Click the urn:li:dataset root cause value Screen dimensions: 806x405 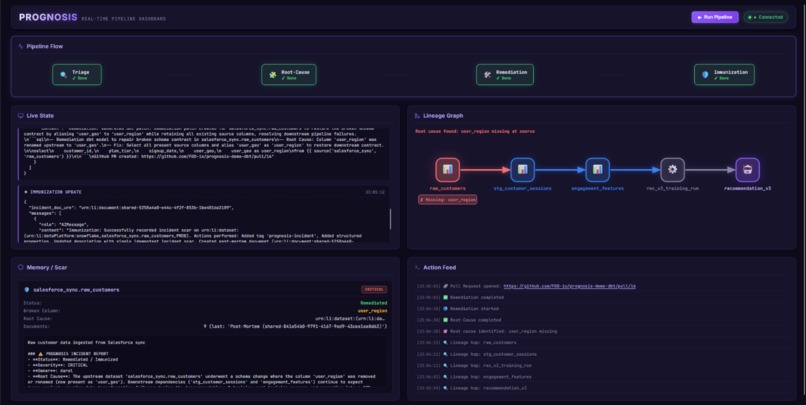(x=351, y=319)
